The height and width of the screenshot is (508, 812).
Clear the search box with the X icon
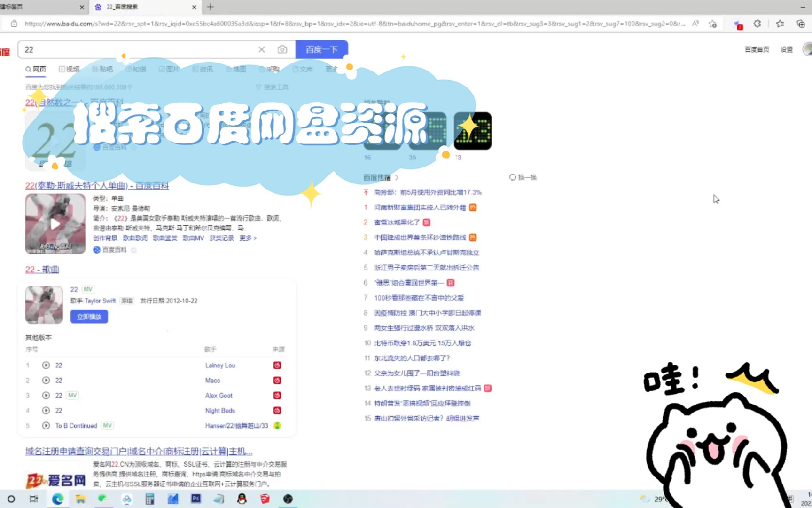coord(262,49)
